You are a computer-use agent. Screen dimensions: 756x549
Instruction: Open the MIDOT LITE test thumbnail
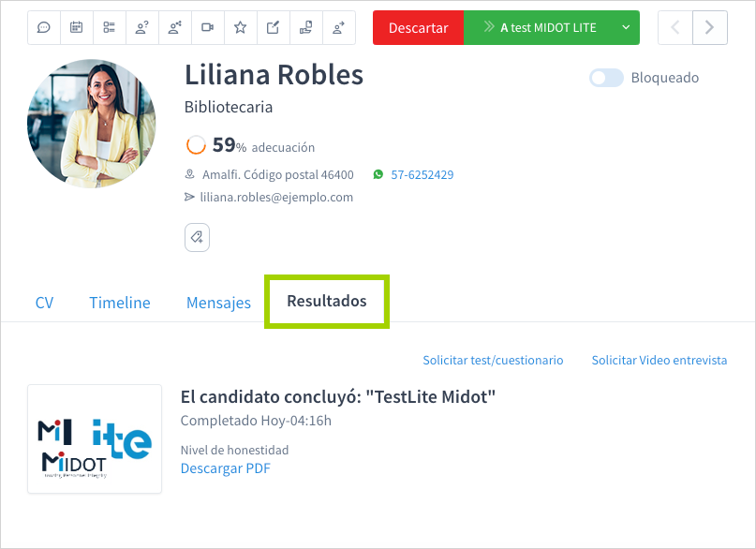(94, 438)
